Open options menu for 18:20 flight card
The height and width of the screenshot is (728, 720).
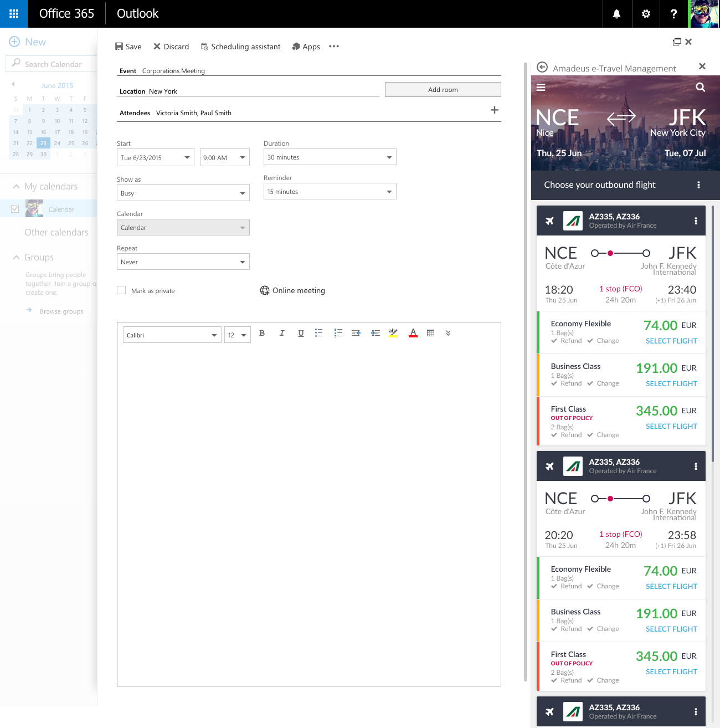point(696,221)
